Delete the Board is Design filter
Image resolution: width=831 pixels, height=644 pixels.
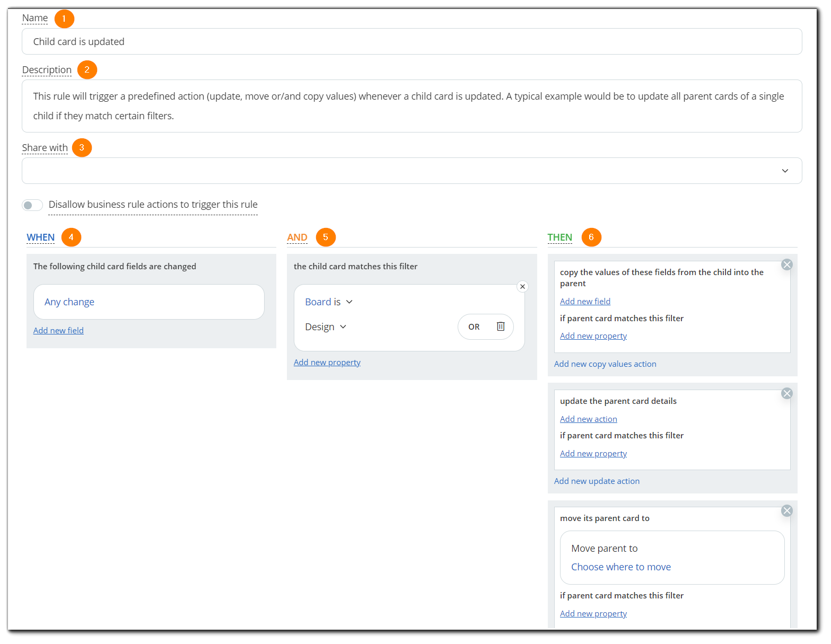point(500,327)
